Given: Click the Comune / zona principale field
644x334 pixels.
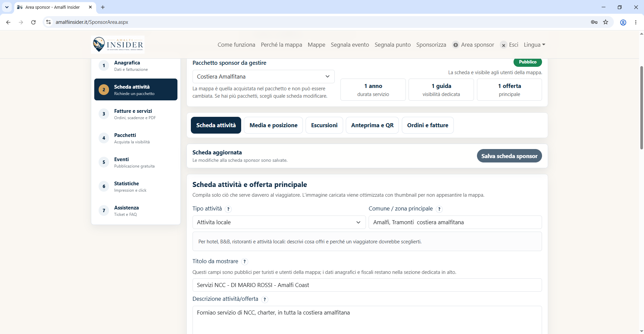Looking at the screenshot, I should coord(455,222).
